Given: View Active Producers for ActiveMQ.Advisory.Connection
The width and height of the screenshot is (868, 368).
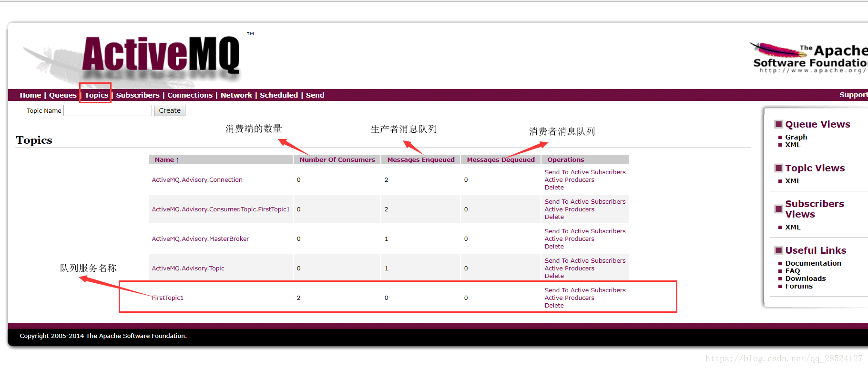Looking at the screenshot, I should tap(569, 180).
